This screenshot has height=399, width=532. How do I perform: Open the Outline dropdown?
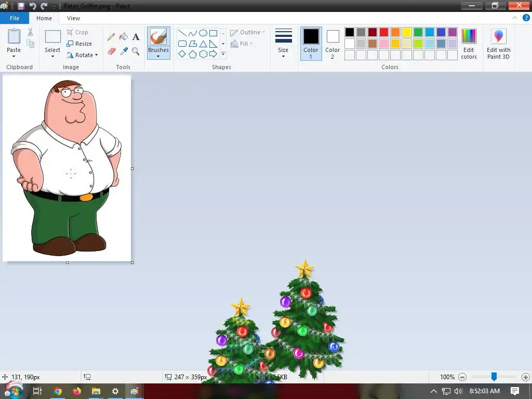tap(248, 32)
